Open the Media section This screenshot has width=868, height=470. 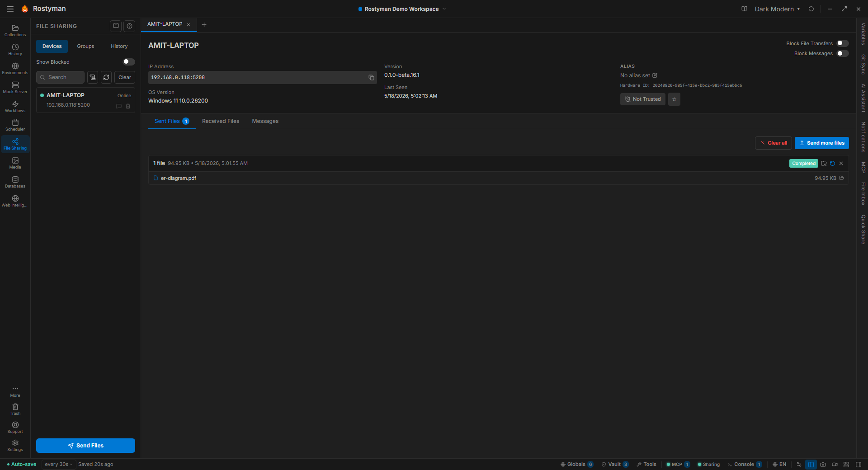(15, 163)
